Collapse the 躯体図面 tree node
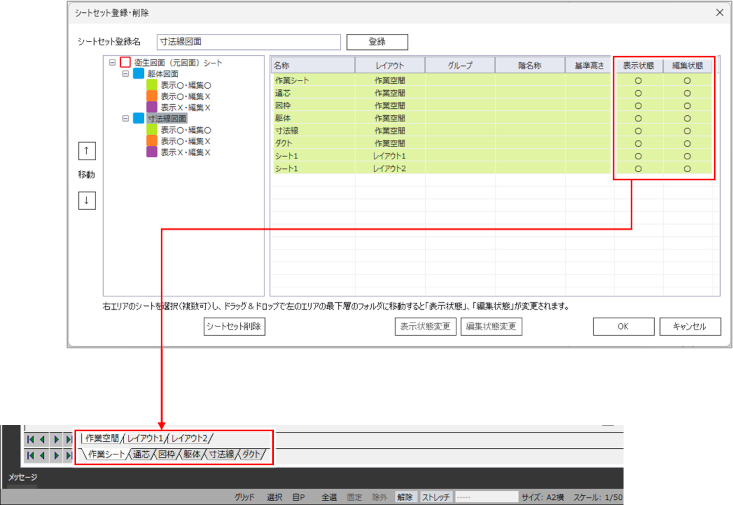Image resolution: width=733 pixels, height=505 pixels. 126,74
